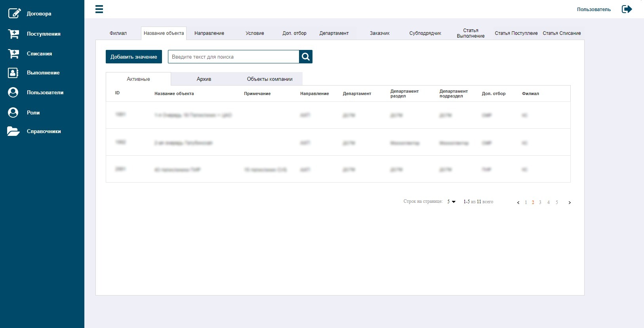
Task: Click the '1-5 из 11 всего' text
Action: (x=478, y=202)
